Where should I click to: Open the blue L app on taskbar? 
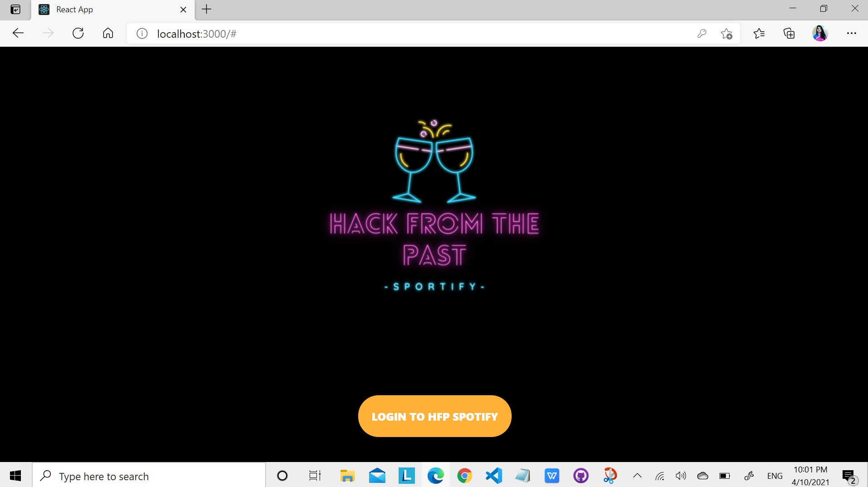pyautogui.click(x=406, y=476)
